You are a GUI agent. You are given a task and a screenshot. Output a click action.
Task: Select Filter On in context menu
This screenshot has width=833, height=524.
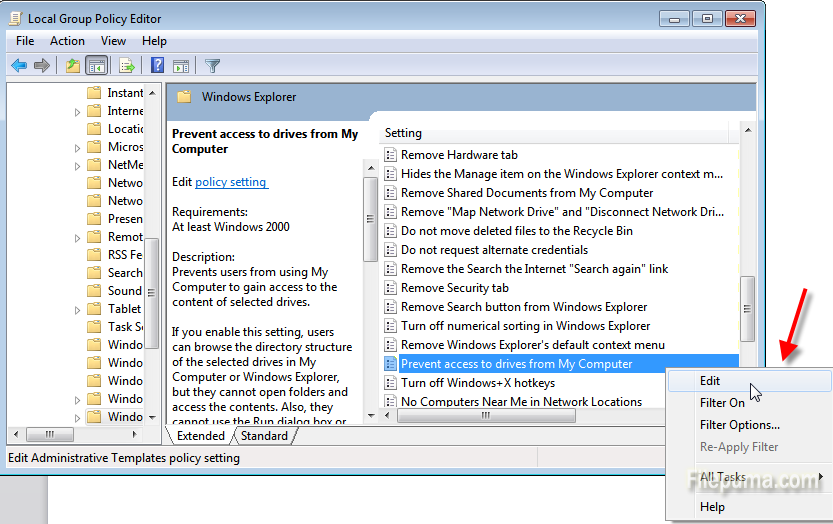tap(722, 403)
